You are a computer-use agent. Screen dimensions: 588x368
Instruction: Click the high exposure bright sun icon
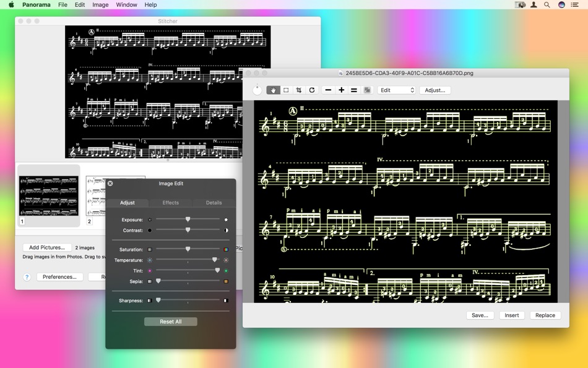pyautogui.click(x=226, y=220)
